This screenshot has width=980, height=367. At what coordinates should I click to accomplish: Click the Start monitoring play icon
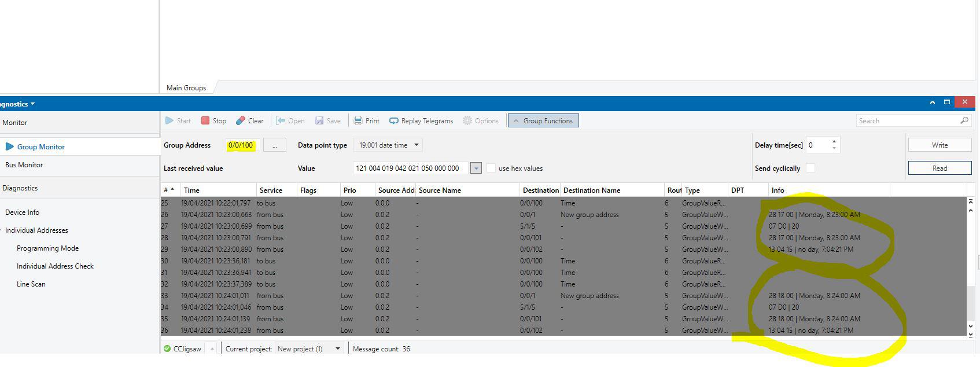(x=170, y=120)
